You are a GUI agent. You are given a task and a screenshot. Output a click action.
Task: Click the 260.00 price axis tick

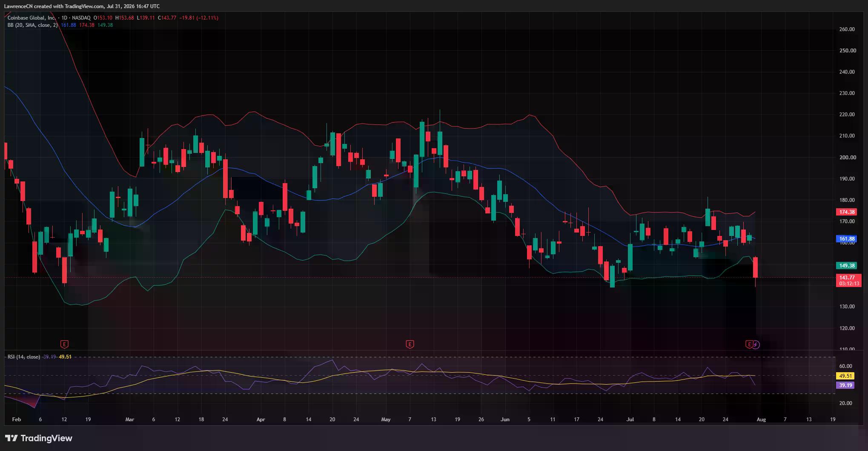(847, 29)
